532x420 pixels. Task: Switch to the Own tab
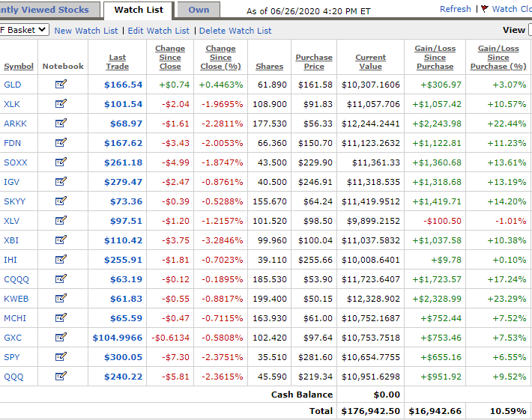point(199,10)
